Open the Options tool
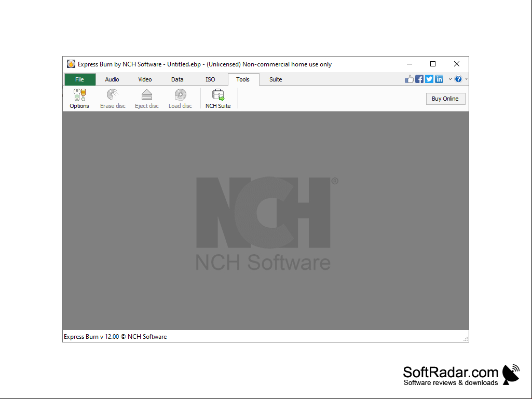Image resolution: width=532 pixels, height=399 pixels. (79, 99)
